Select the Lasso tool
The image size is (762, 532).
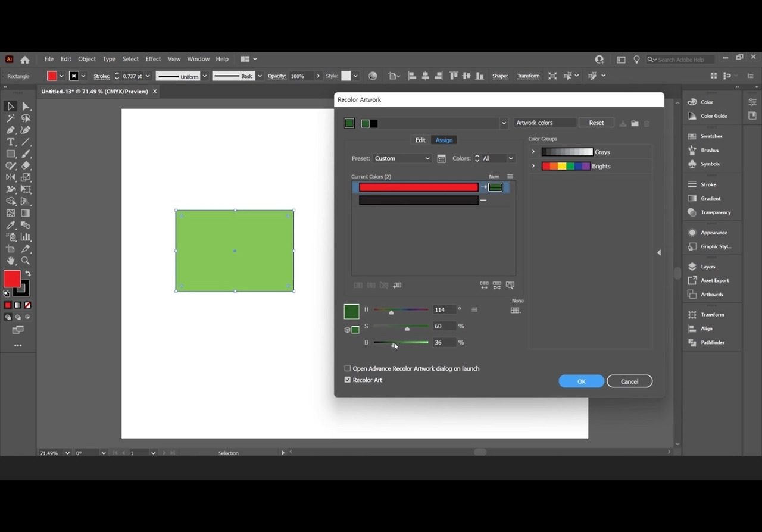tap(26, 118)
